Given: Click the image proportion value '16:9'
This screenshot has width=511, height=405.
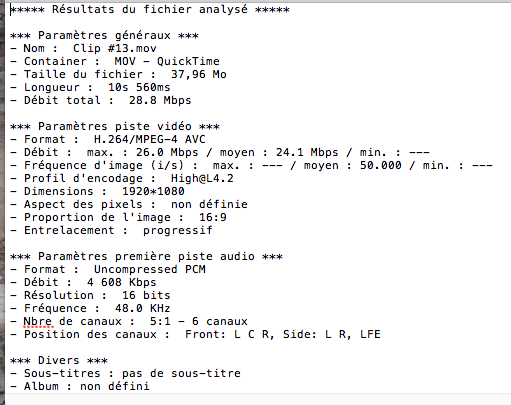Looking at the screenshot, I should coord(213,217).
